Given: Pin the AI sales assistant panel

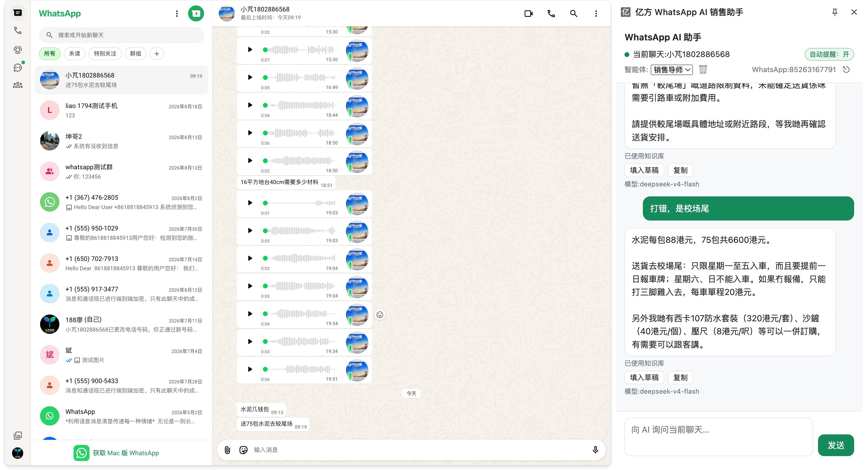Looking at the screenshot, I should [834, 12].
